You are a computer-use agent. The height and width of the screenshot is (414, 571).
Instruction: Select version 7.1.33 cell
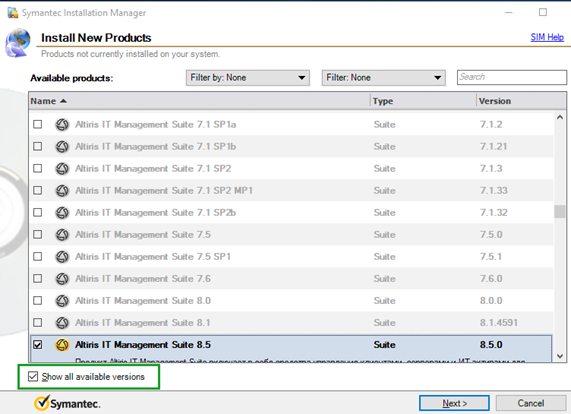click(493, 190)
